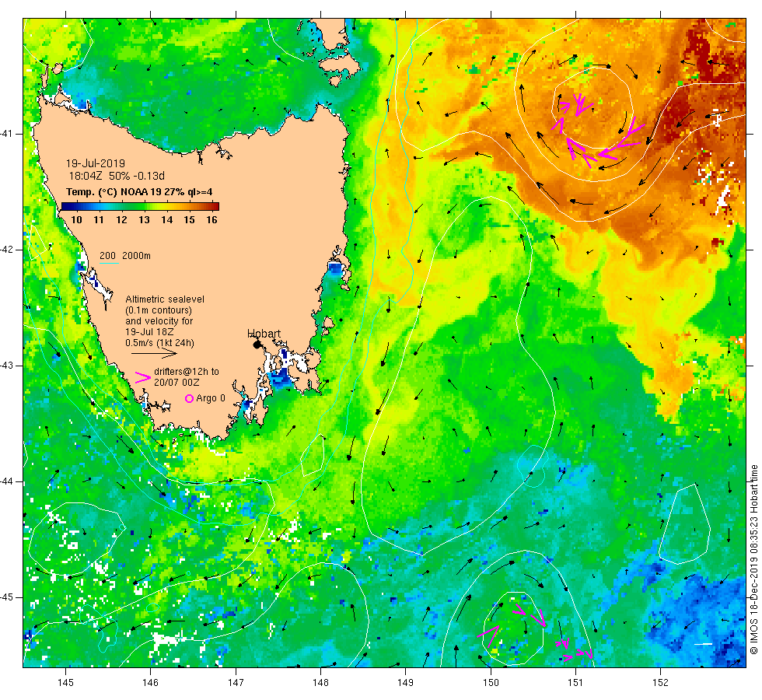The width and height of the screenshot is (762, 700).
Task: Click the latitude axis label -45
Action: coord(6,597)
